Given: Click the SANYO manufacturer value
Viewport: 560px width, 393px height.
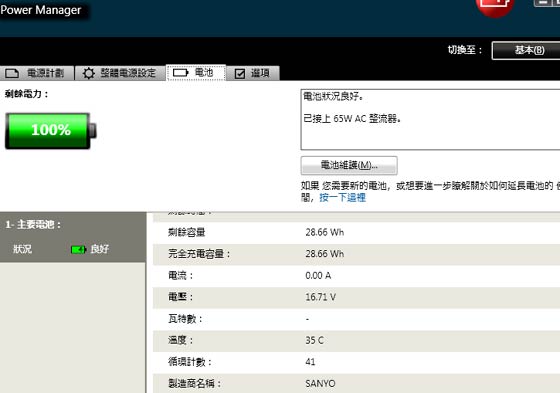Looking at the screenshot, I should point(320,384).
